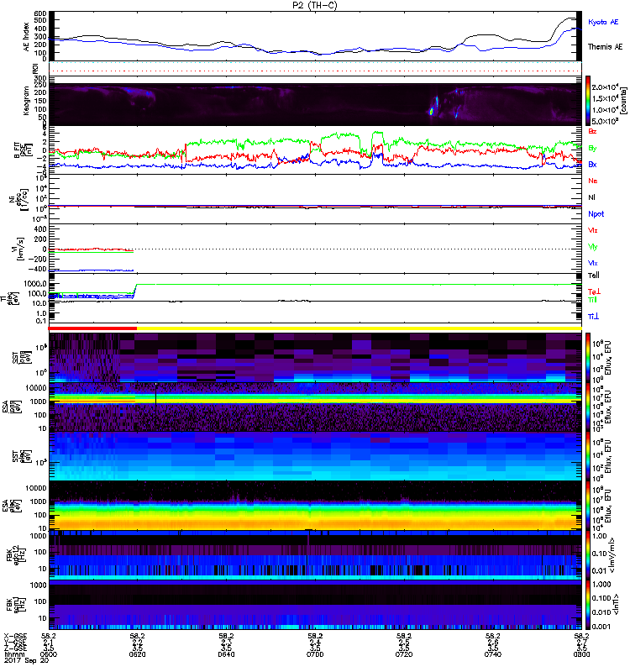Click the green By legend label

[592, 149]
